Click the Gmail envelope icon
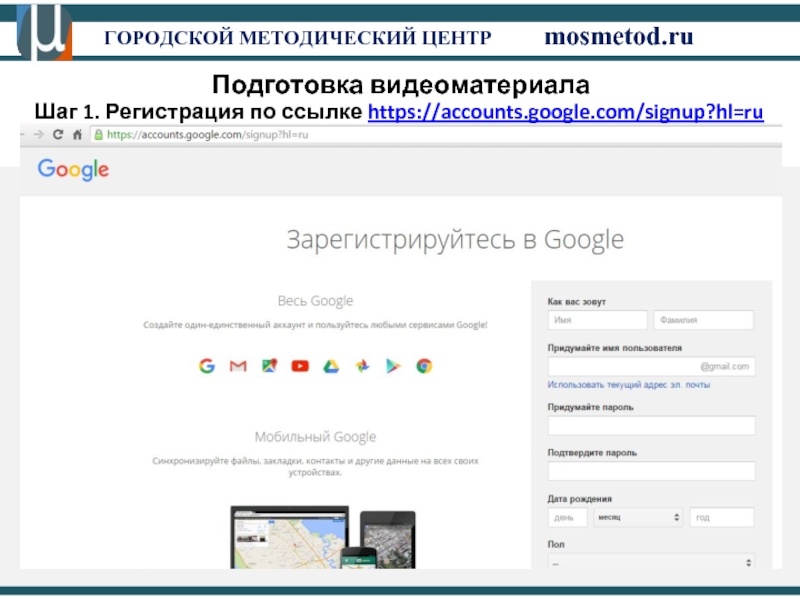 (238, 366)
